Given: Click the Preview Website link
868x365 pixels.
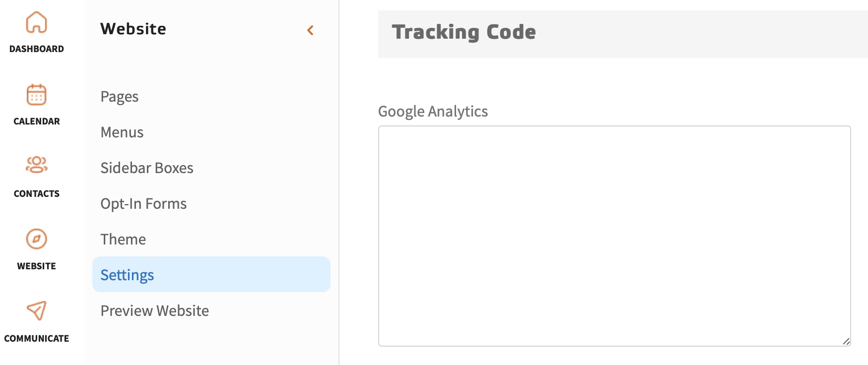Looking at the screenshot, I should point(154,311).
